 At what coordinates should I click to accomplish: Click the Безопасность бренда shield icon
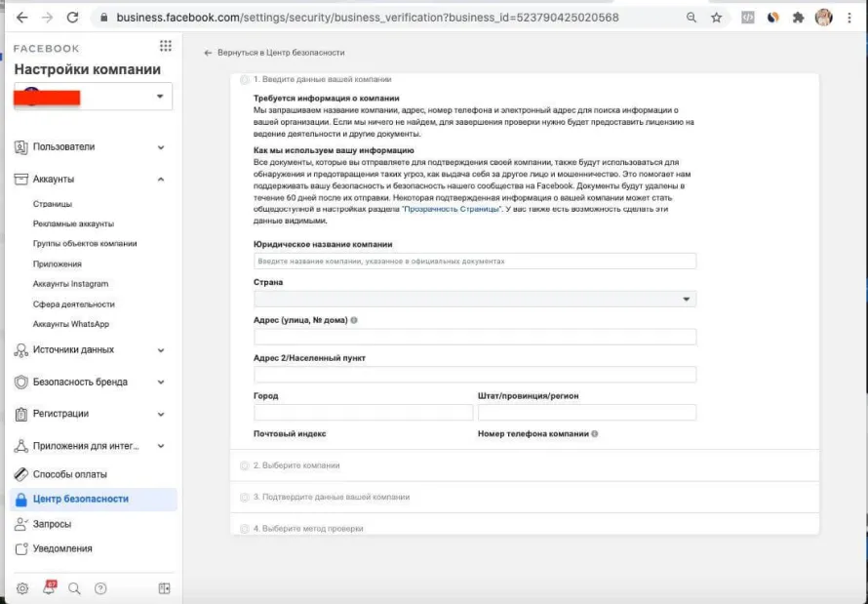point(21,382)
